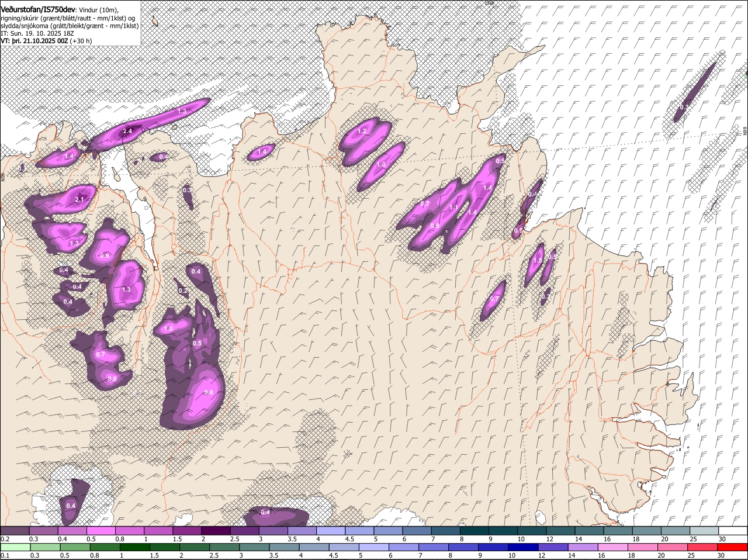Click the Veðurstofan/IS750dev title text
The height and width of the screenshot is (560, 748).
[x=38, y=9]
